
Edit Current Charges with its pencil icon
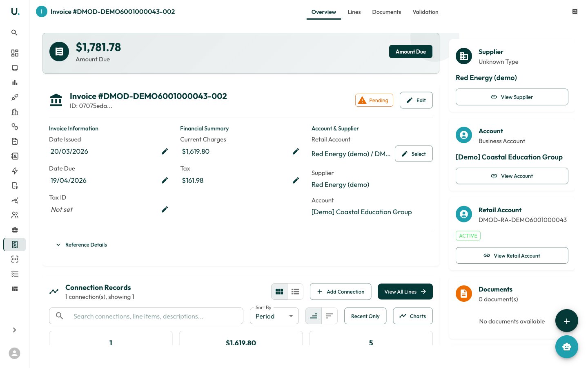tap(296, 151)
